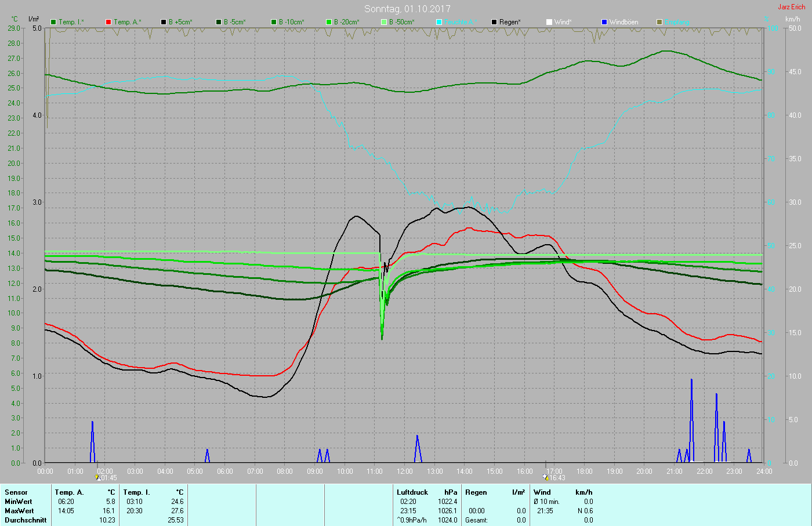Click the date title Sonntag, 01.10.2017

(407, 9)
